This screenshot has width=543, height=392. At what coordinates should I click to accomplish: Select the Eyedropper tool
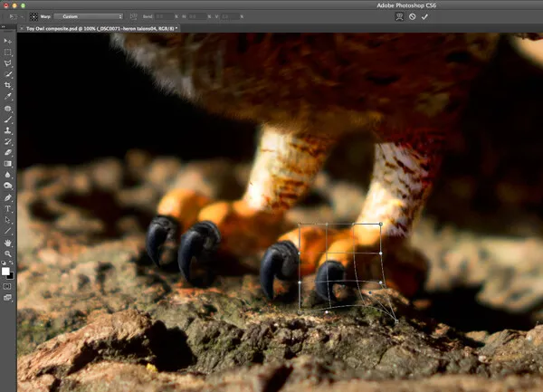click(x=8, y=96)
